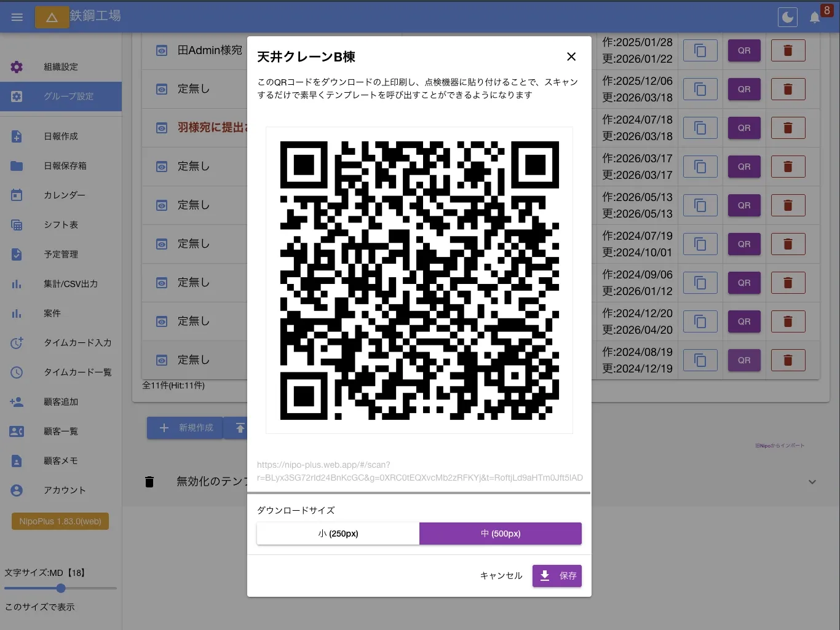Click キャンセル in the dialog
Viewport: 840px width, 630px height.
coord(501,576)
